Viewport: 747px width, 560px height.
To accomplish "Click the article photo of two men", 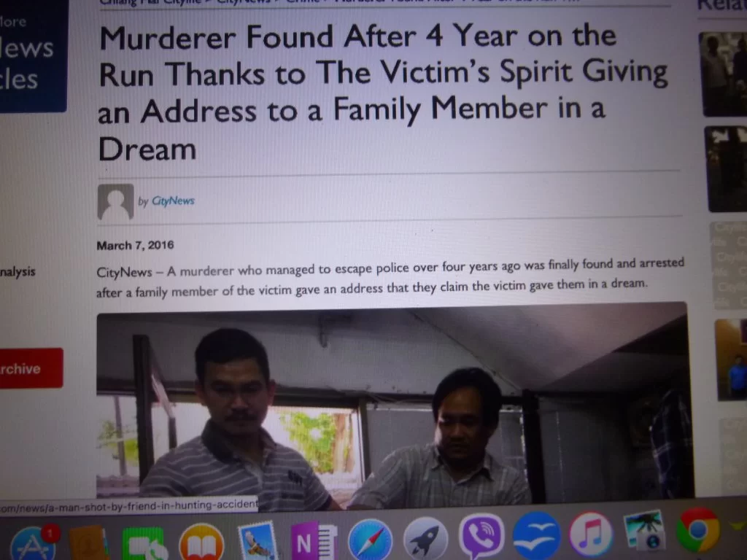I will point(393,405).
